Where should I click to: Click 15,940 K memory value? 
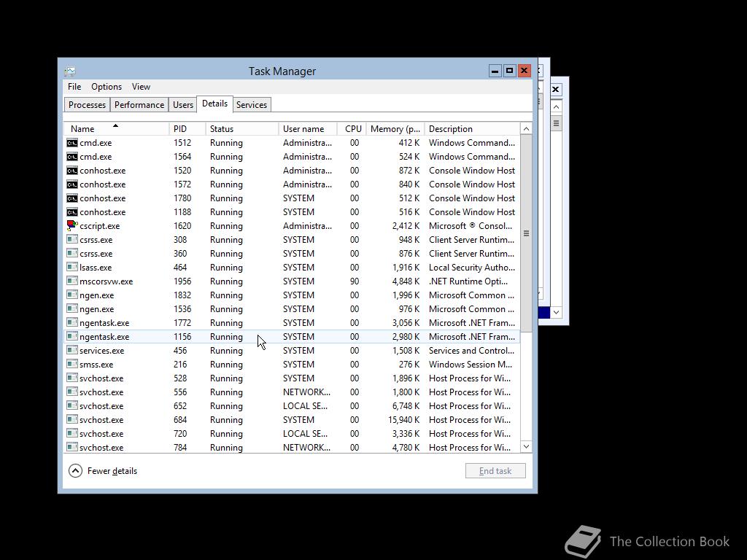[403, 420]
